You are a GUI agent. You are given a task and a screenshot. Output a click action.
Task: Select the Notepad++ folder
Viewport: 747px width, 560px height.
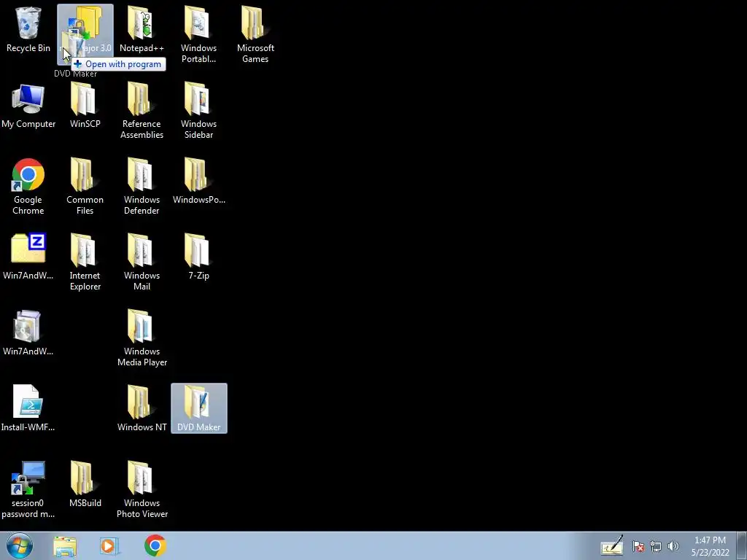click(142, 31)
